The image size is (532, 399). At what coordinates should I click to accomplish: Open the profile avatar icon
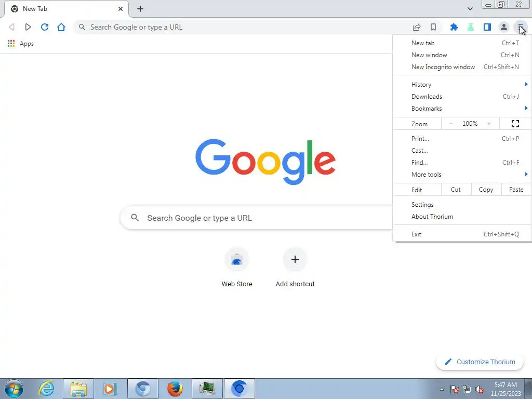504,27
